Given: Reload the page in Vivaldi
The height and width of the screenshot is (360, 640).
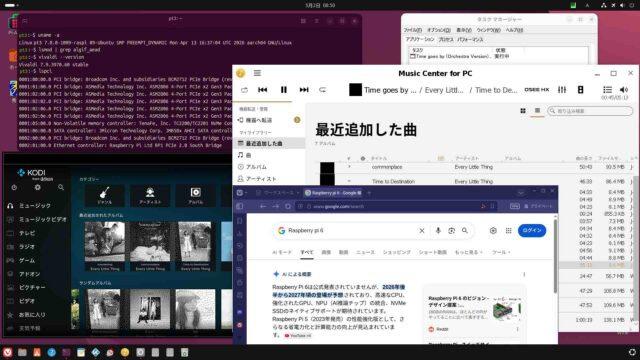Looking at the screenshot, I should tap(288, 207).
